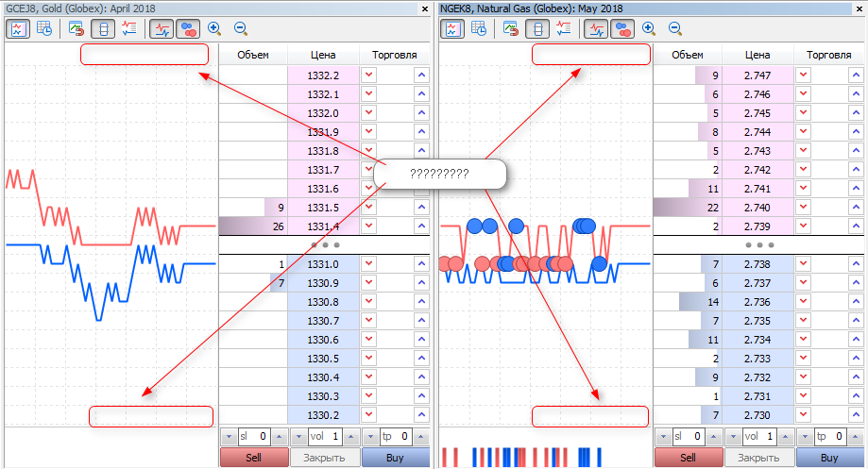Viewport: 868px width, 469px height.
Task: Click blue buy arrow at price 1331.9
Action: 422,131
